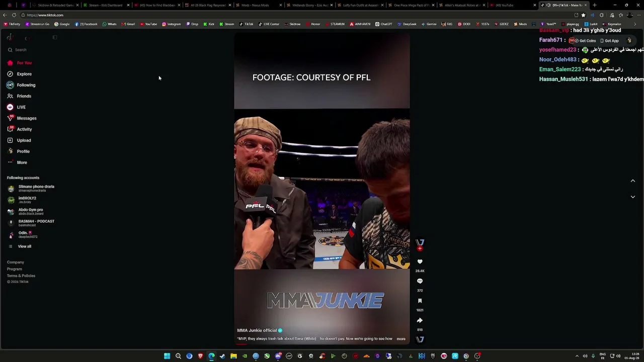Screen dimensions: 644x362
Task: Reload the page with refresh icon
Action: click(14, 15)
